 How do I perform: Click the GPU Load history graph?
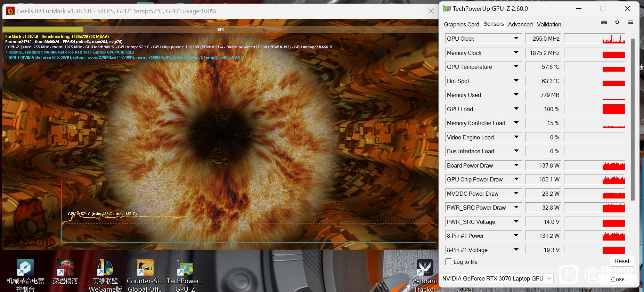click(x=594, y=109)
